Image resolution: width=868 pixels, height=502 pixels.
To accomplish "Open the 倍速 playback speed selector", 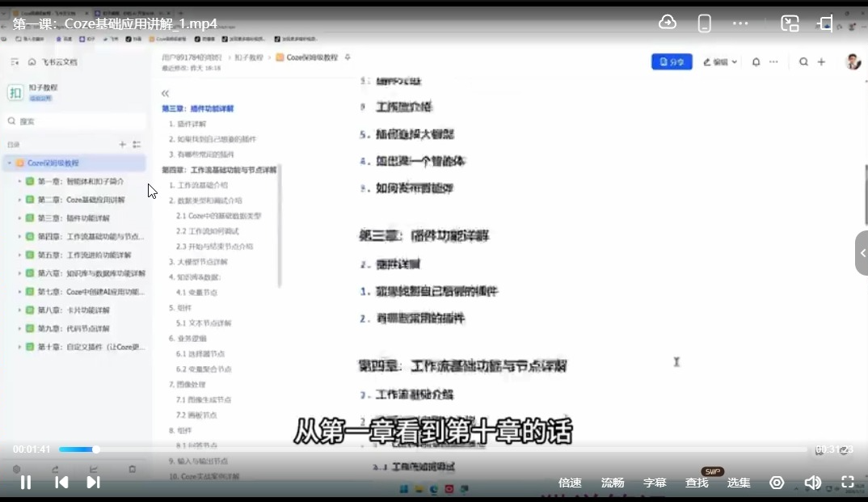I will coord(570,482).
